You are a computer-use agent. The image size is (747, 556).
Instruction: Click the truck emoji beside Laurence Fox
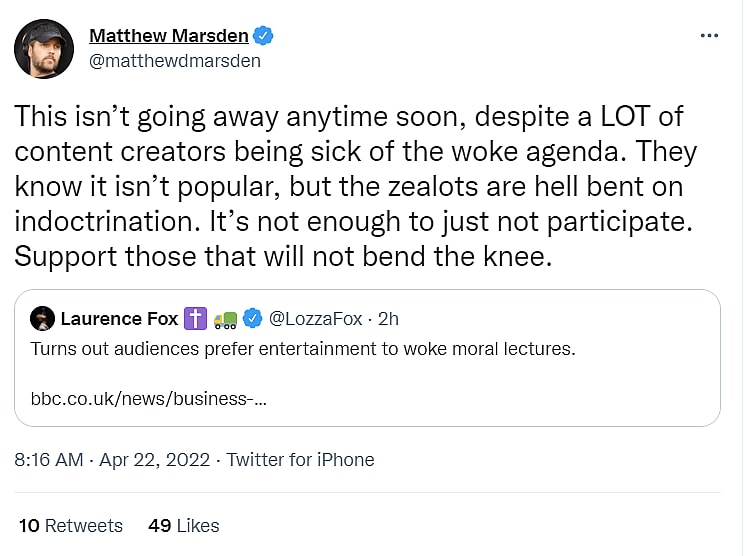pos(224,319)
